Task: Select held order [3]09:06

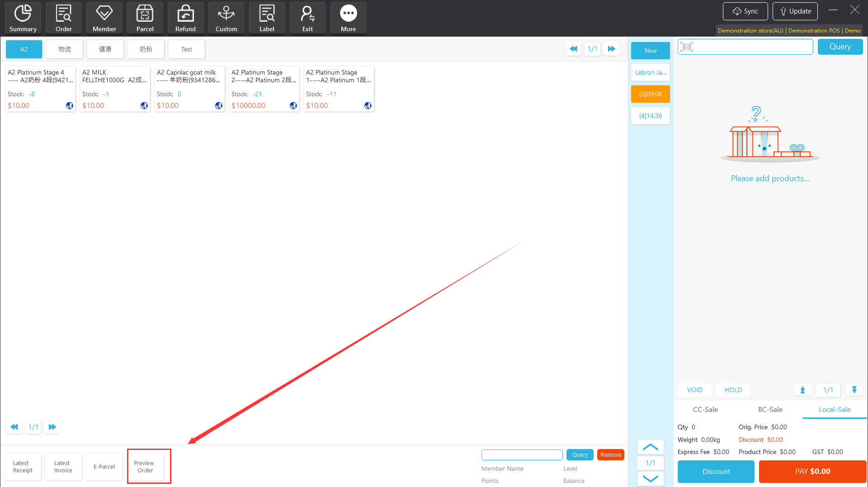Action: [650, 94]
